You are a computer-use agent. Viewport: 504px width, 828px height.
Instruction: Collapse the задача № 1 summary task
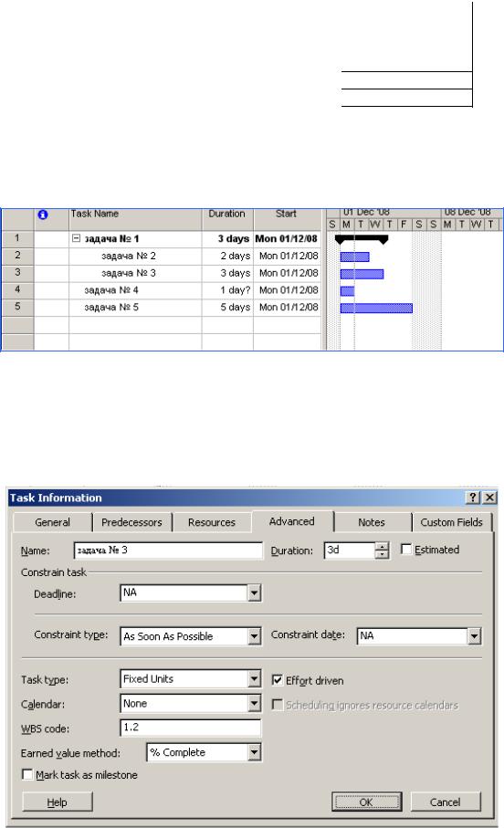pos(76,238)
